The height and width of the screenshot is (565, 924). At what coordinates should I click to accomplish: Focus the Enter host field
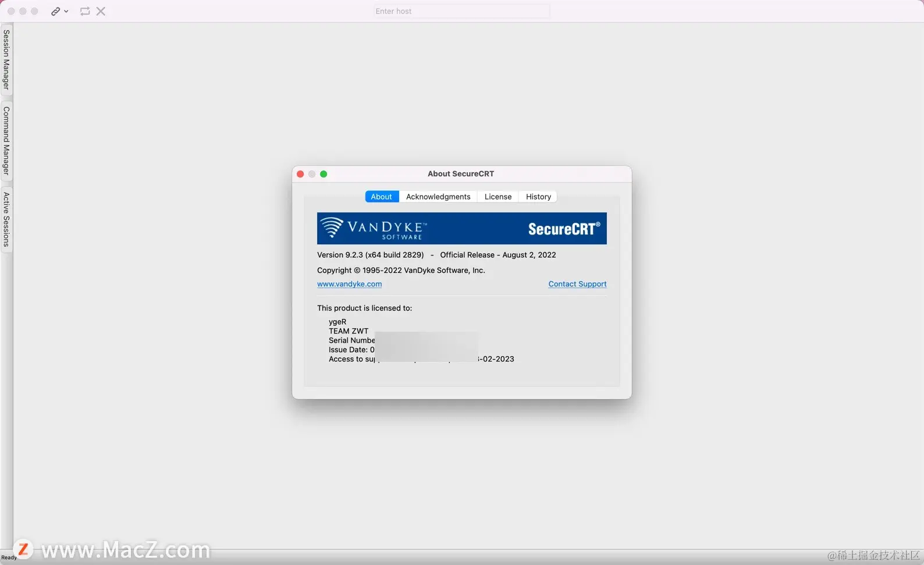(x=461, y=11)
